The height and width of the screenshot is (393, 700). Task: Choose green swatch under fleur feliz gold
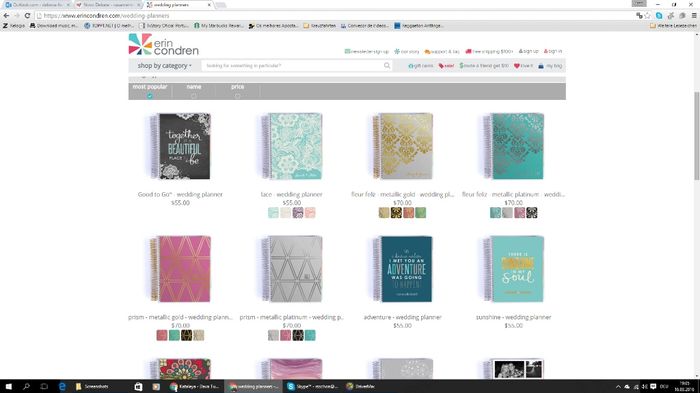(x=421, y=213)
